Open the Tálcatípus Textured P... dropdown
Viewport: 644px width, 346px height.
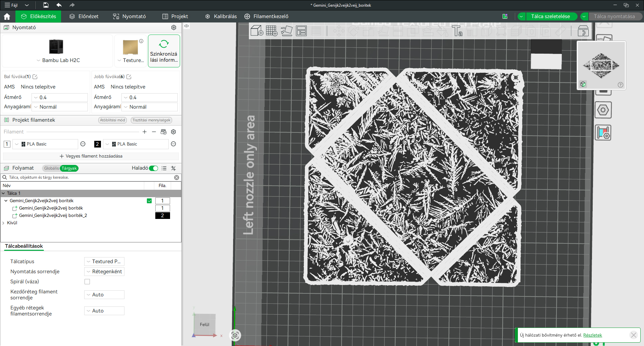(104, 262)
